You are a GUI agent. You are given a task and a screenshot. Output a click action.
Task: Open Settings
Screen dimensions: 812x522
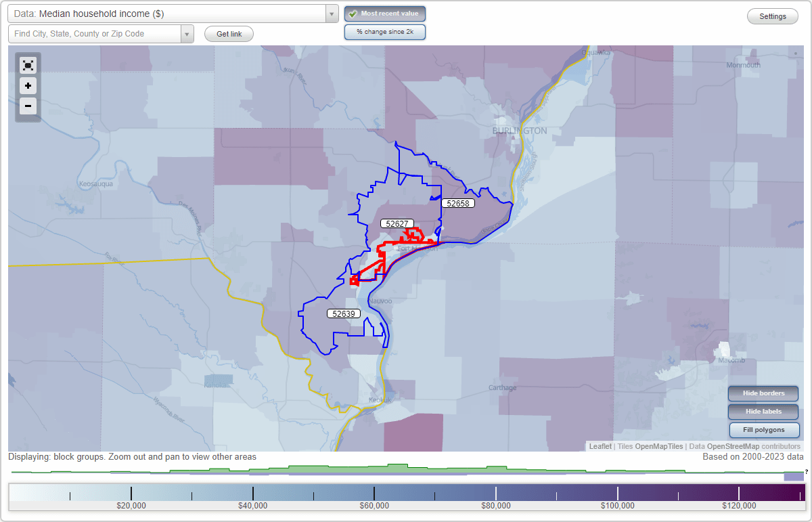pyautogui.click(x=773, y=17)
